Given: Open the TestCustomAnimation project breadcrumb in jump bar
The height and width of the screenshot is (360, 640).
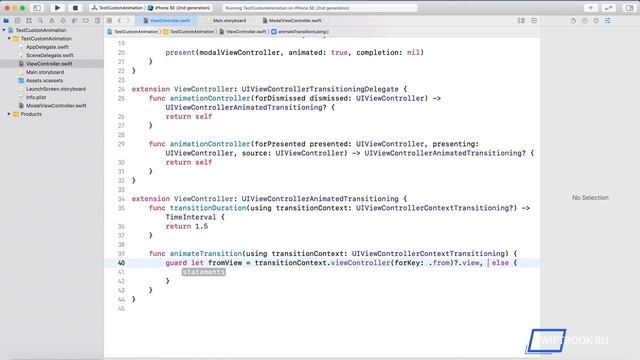Looking at the screenshot, I should pos(133,31).
